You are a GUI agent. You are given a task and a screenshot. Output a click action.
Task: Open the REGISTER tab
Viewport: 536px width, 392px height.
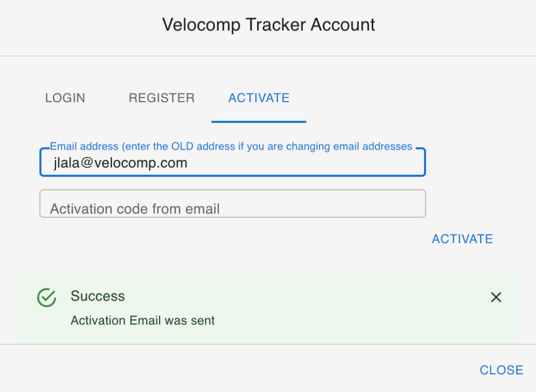point(161,98)
